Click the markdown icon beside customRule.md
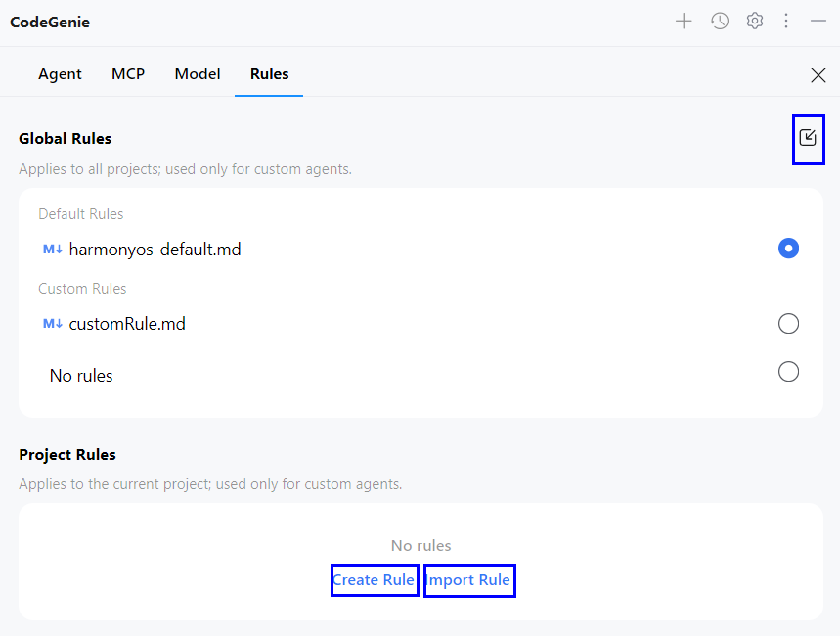This screenshot has width=840, height=636. 53,324
